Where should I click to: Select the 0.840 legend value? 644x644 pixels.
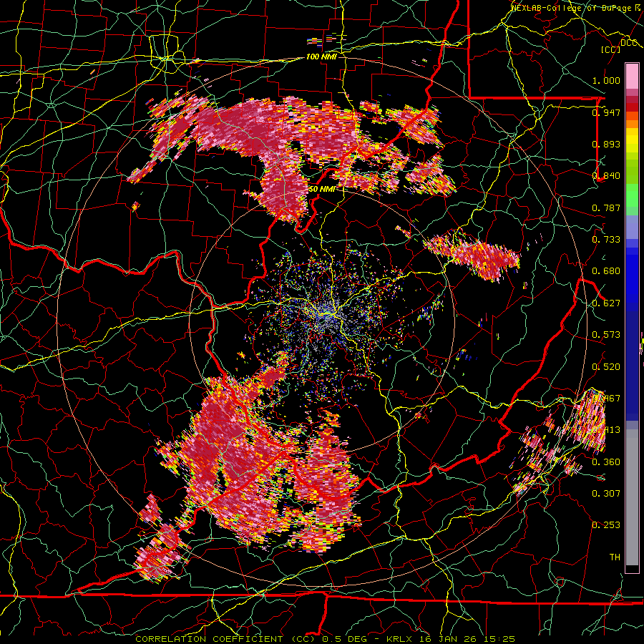point(606,176)
